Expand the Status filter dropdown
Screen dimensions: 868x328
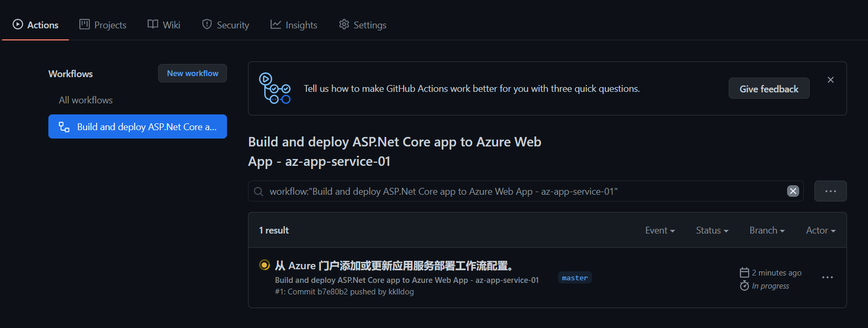click(x=712, y=230)
